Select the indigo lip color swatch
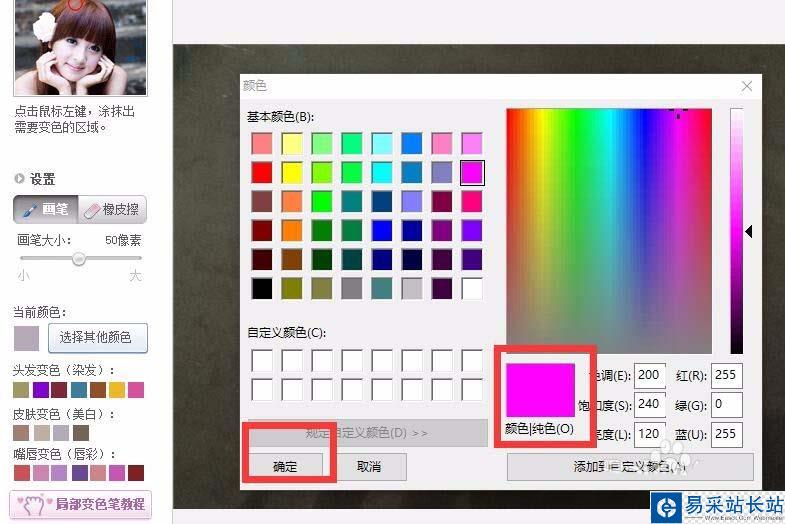Image resolution: width=785 pixels, height=524 pixels. (x=80, y=473)
